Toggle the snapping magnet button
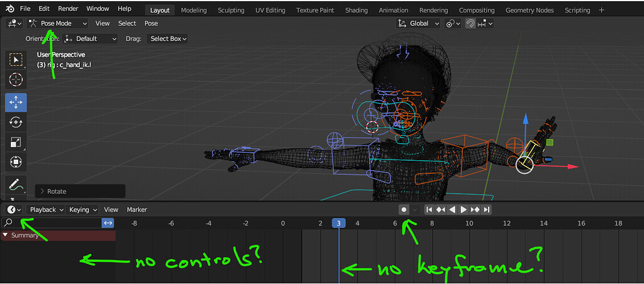This screenshot has height=284, width=644. click(470, 23)
